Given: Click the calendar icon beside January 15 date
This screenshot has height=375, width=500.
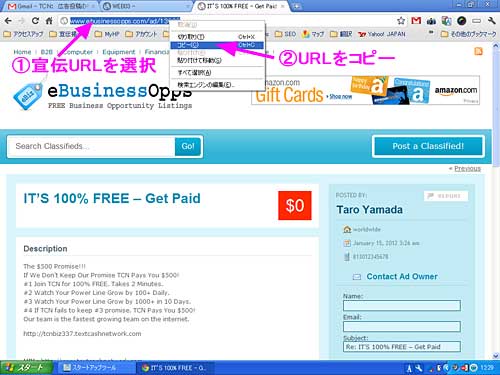Looking at the screenshot, I should [x=347, y=243].
